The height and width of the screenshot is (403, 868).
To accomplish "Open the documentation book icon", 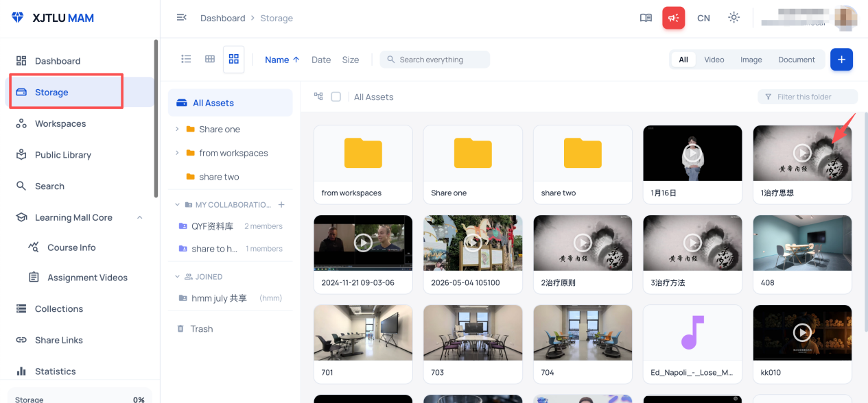I will click(x=646, y=18).
